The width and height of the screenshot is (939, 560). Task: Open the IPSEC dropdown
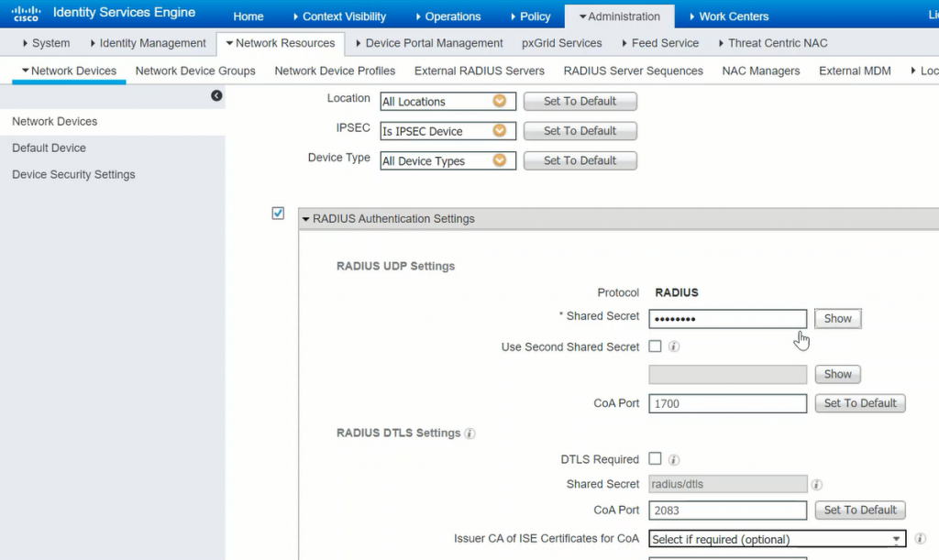pos(447,131)
